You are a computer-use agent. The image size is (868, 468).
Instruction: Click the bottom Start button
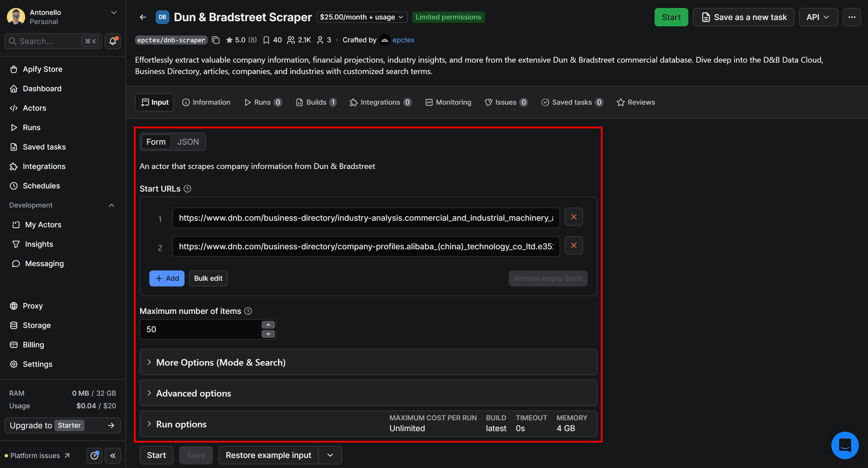tap(156, 455)
